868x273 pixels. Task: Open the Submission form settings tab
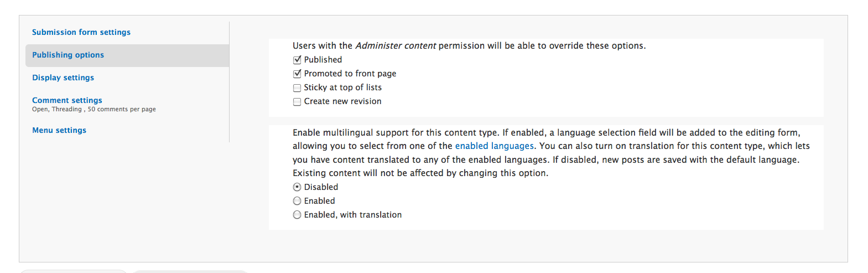[81, 32]
